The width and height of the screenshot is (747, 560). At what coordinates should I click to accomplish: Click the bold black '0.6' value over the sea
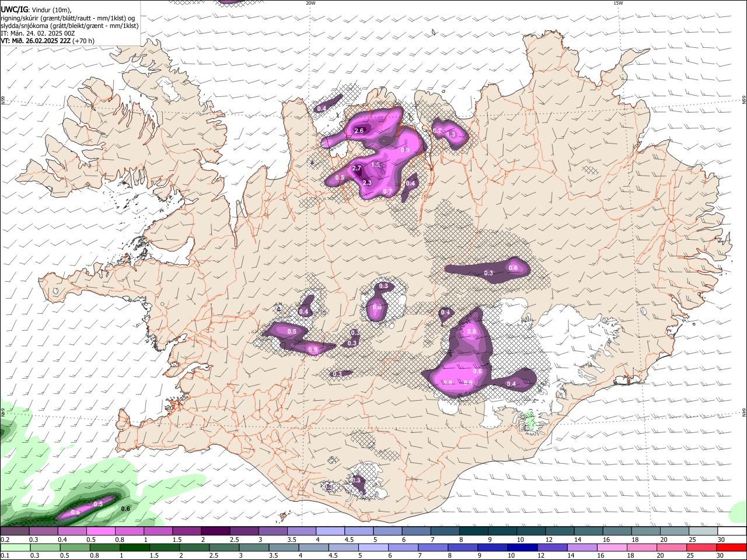coord(125,509)
